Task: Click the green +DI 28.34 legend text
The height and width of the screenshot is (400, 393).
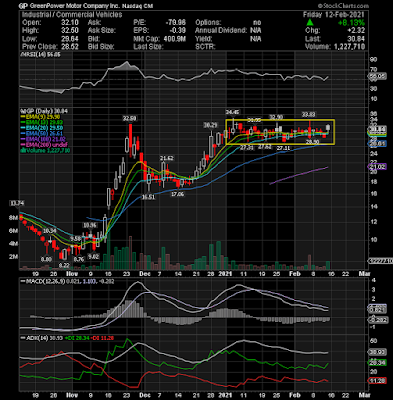Action: (x=78, y=338)
